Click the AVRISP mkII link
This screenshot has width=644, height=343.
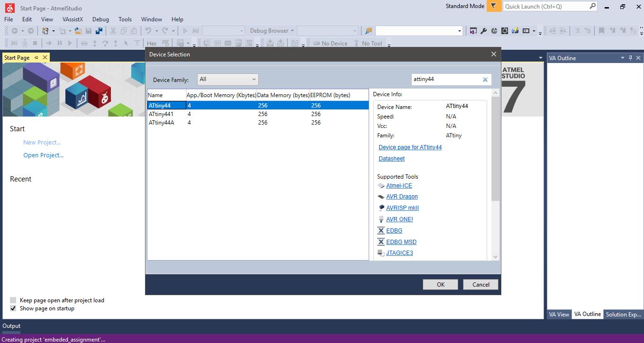[402, 208]
